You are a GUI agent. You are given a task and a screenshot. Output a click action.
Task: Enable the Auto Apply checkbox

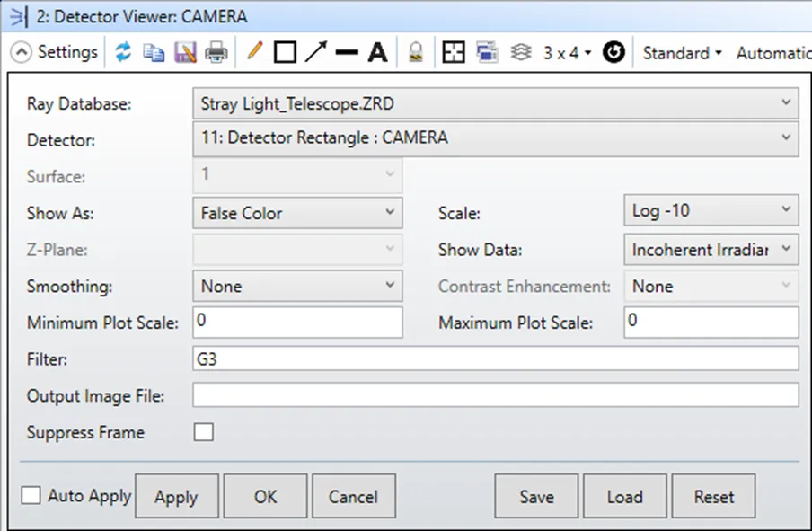coord(31,496)
